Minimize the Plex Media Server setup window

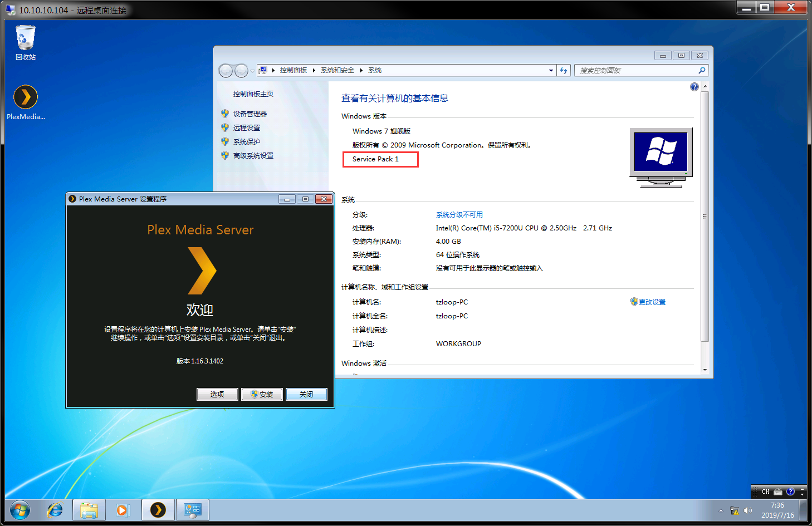(x=287, y=199)
